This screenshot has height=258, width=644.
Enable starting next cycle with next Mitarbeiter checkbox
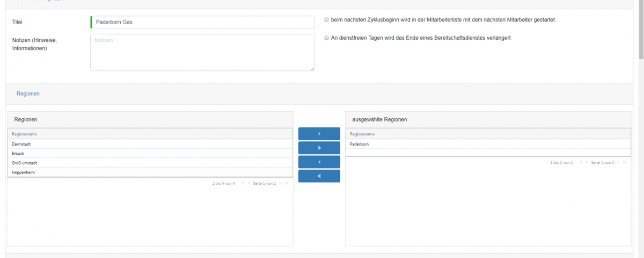pos(326,20)
